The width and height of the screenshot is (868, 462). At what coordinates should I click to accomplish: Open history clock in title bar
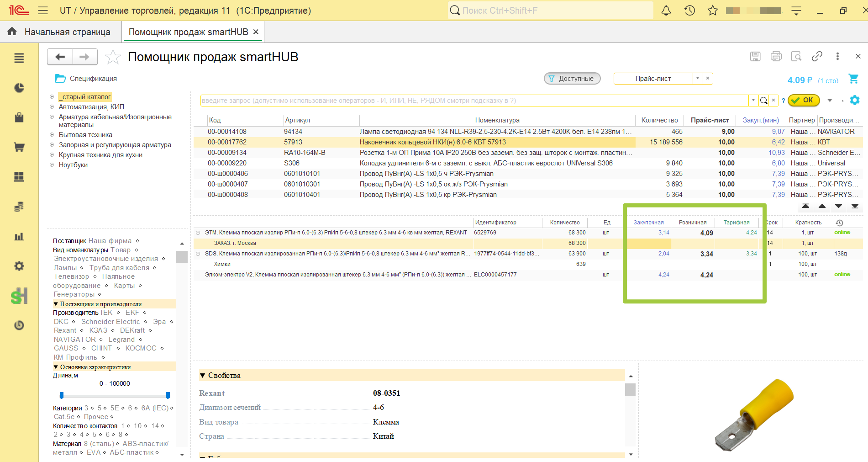[x=689, y=10]
